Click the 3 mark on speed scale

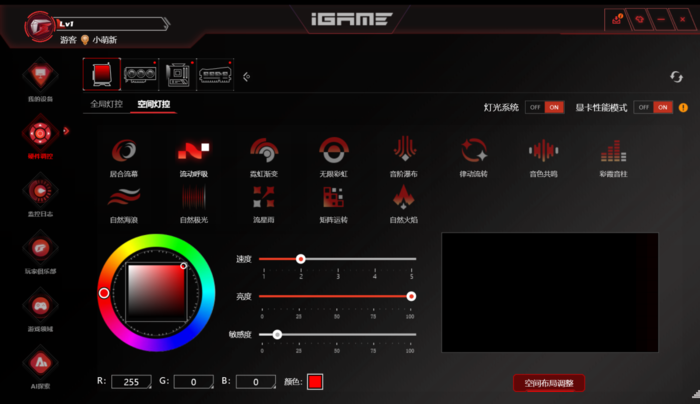[x=338, y=277]
